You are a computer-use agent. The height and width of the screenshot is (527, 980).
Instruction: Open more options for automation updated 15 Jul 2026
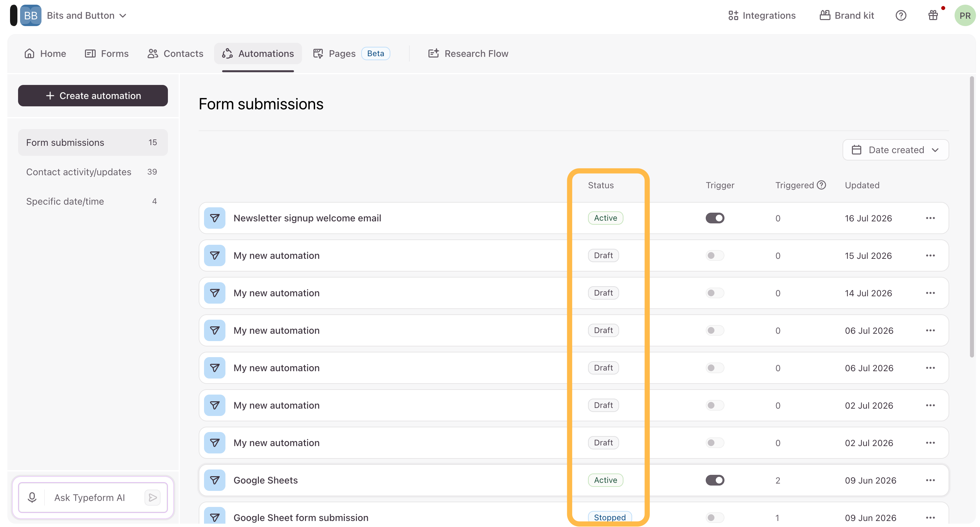pyautogui.click(x=930, y=255)
